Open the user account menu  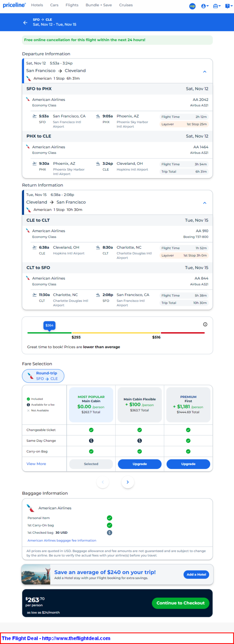[205, 6]
